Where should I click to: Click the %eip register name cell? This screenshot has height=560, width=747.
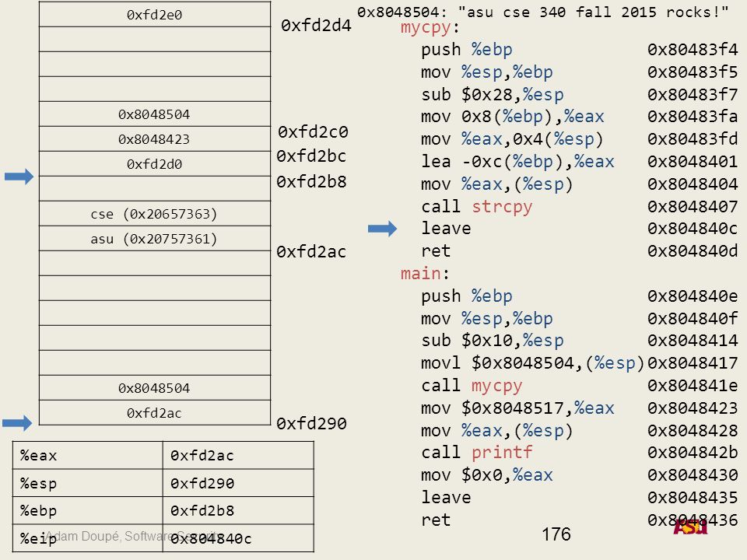tap(88, 538)
